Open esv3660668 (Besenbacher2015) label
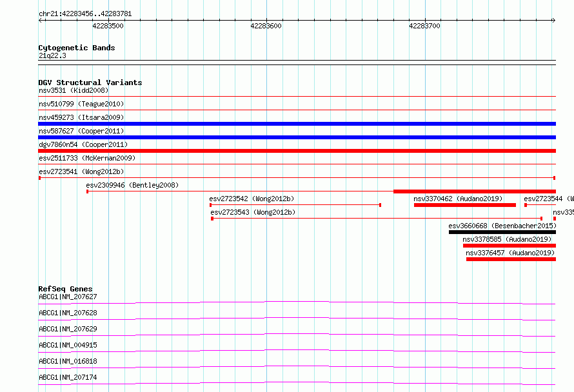Viewport: 574px width, 392px height. coord(502,226)
